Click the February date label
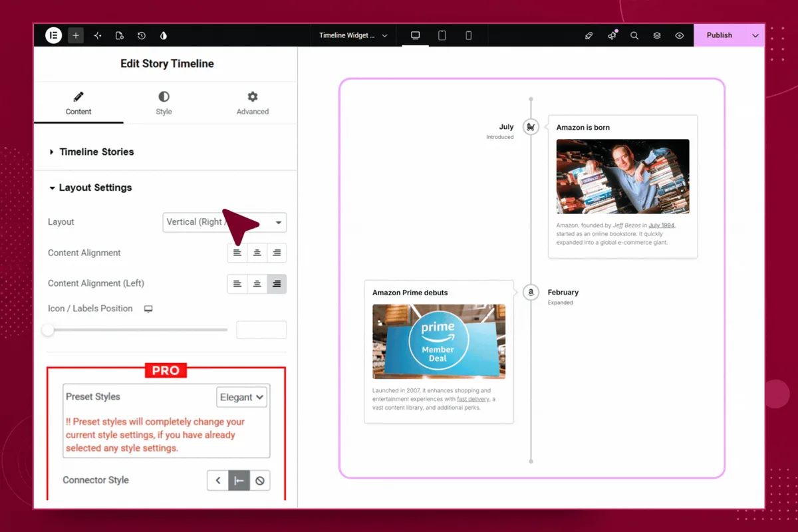This screenshot has width=798, height=532. point(563,292)
